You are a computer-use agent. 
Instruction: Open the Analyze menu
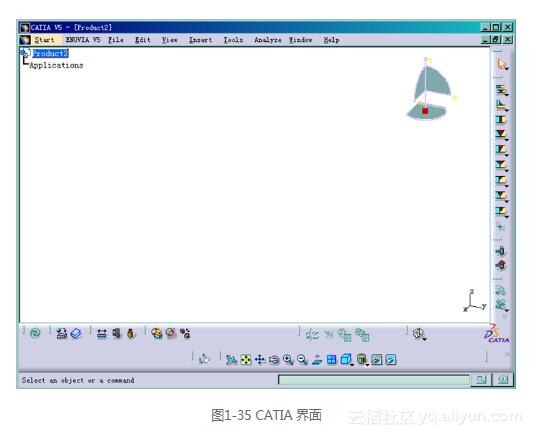click(268, 40)
